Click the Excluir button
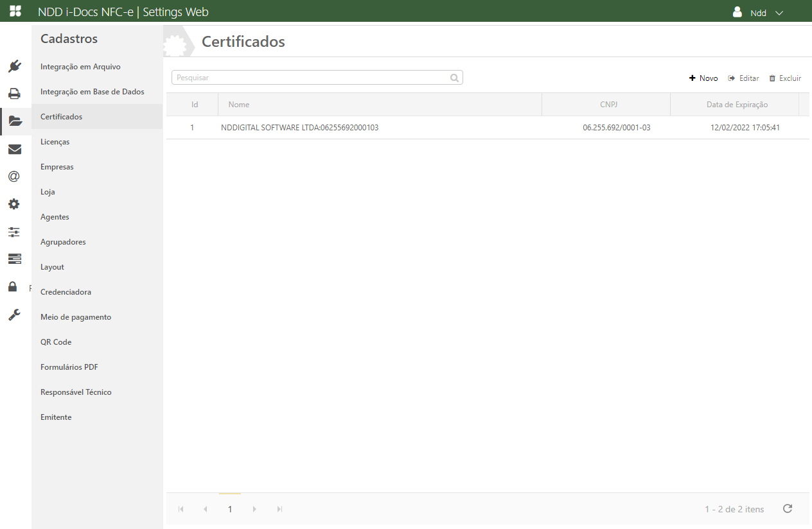 point(785,78)
